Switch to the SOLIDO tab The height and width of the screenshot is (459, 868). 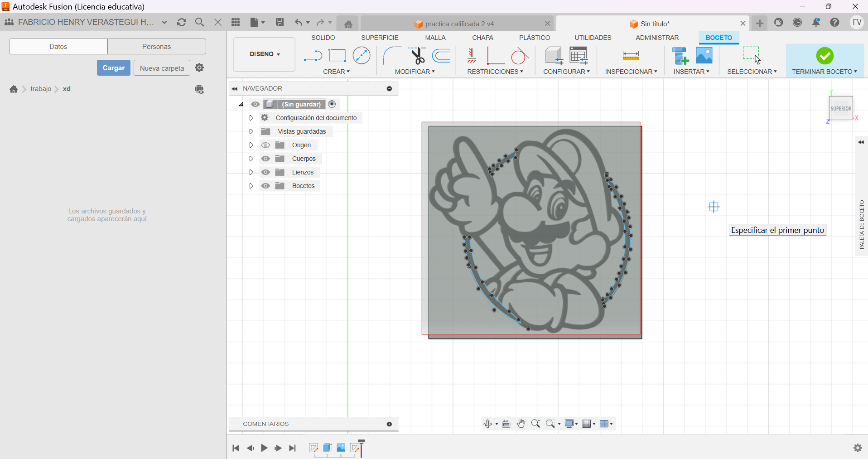[x=323, y=38]
